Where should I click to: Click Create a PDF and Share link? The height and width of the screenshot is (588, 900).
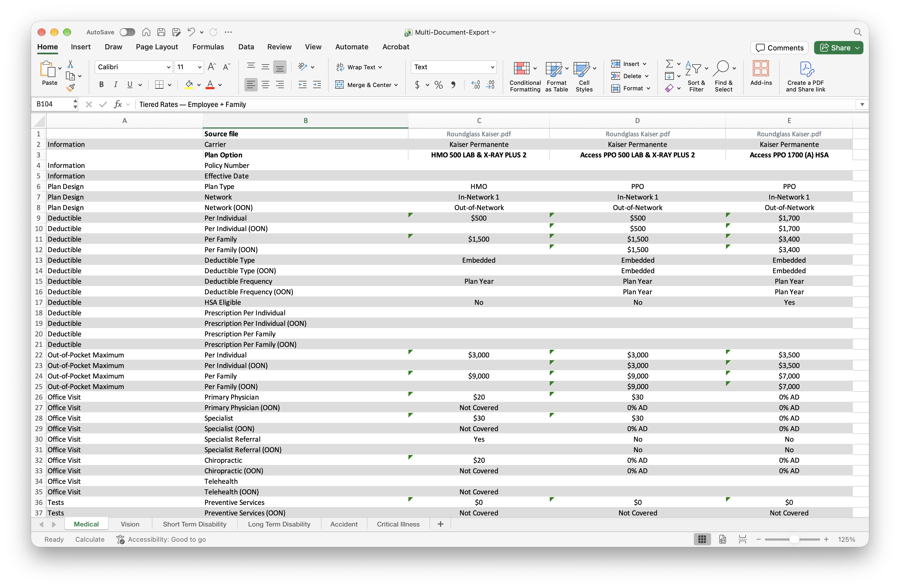(x=806, y=77)
